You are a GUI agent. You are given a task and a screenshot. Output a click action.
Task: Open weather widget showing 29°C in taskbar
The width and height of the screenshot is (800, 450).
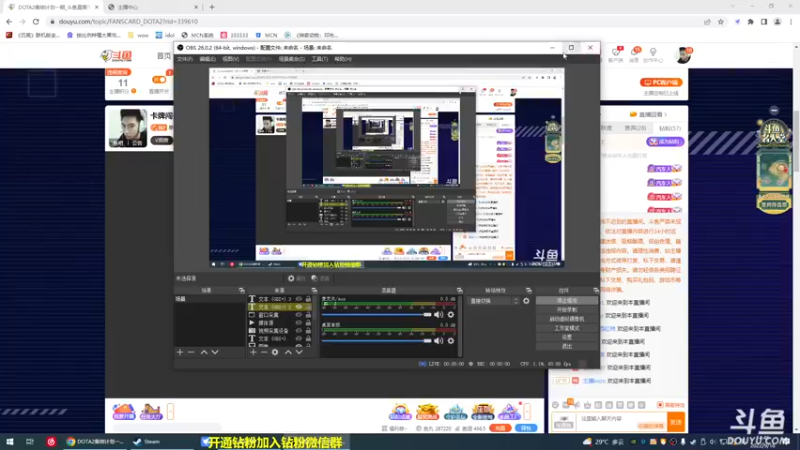pyautogui.click(x=604, y=442)
